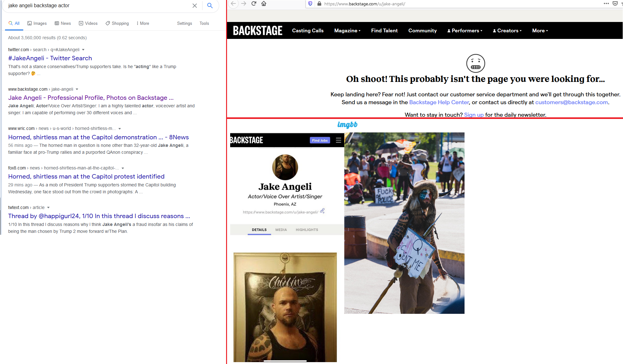Open Google search Settings

[x=185, y=23]
